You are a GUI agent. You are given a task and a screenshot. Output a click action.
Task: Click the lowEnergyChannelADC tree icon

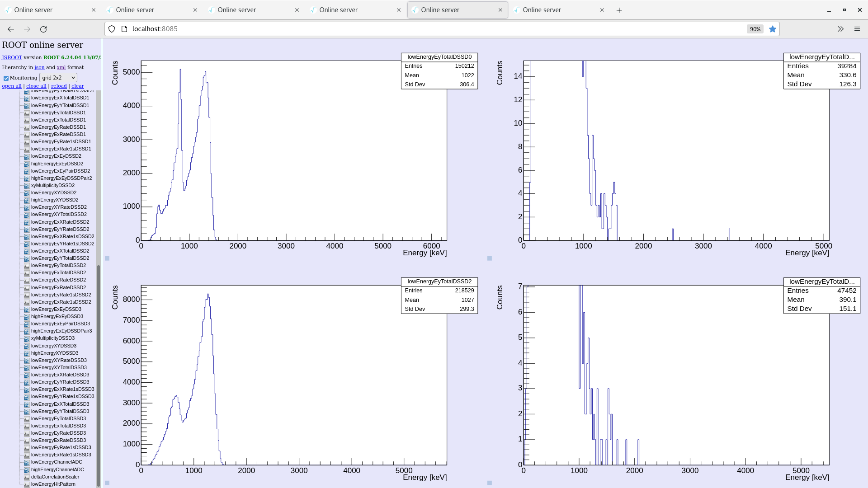[27, 462]
